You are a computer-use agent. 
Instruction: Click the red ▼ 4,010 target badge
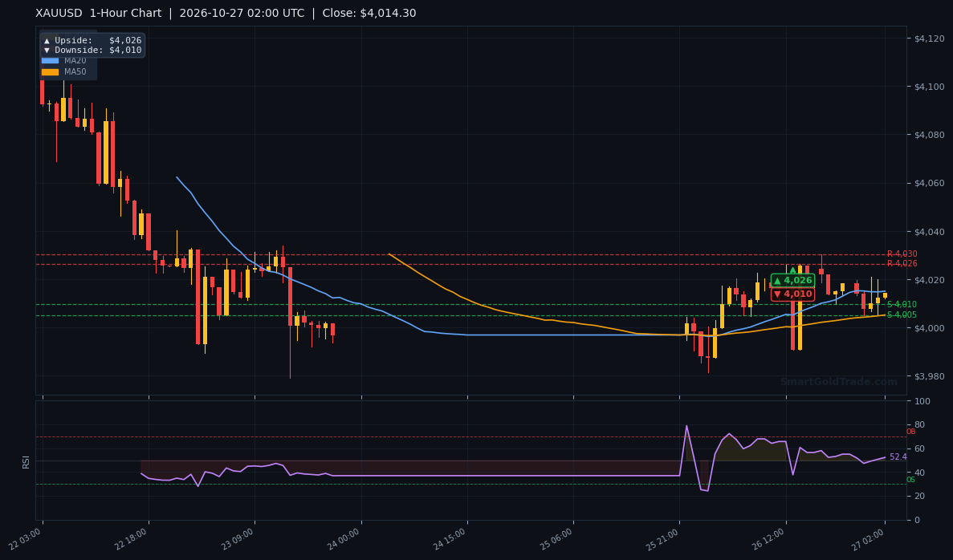(x=792, y=294)
